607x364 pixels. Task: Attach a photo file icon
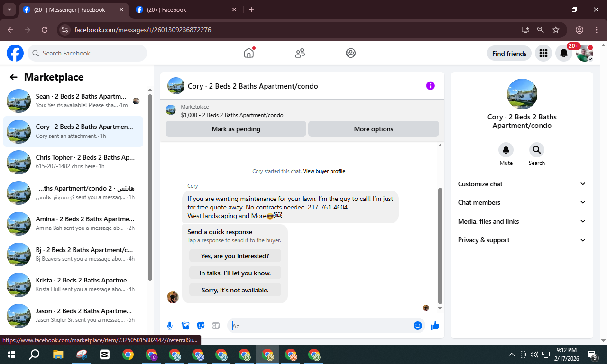coord(185,326)
